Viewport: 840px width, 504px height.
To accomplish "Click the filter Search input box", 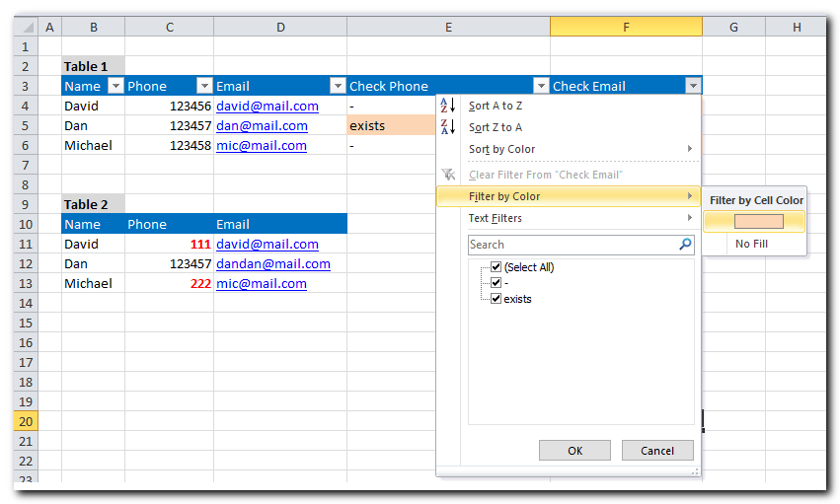I will tap(572, 245).
